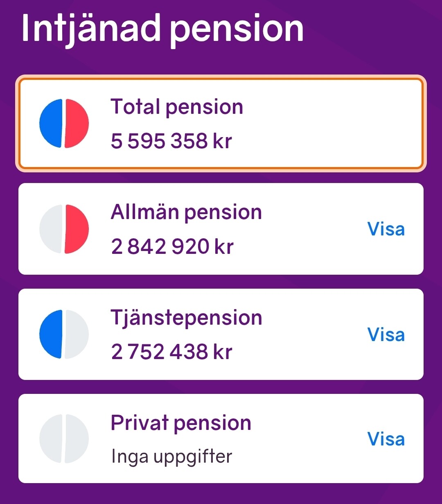Click the blue-red pie icon for Total pension
Image resolution: width=442 pixels, height=504 pixels.
click(64, 123)
